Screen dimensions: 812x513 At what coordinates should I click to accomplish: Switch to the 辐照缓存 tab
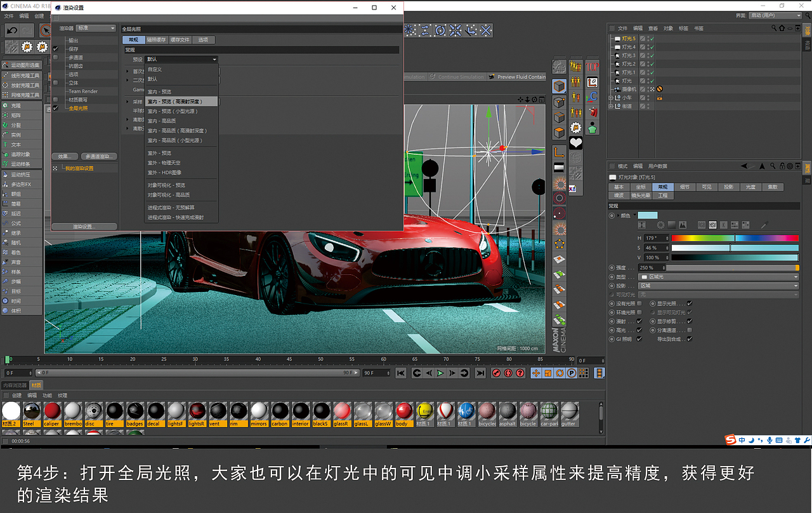pyautogui.click(x=156, y=40)
